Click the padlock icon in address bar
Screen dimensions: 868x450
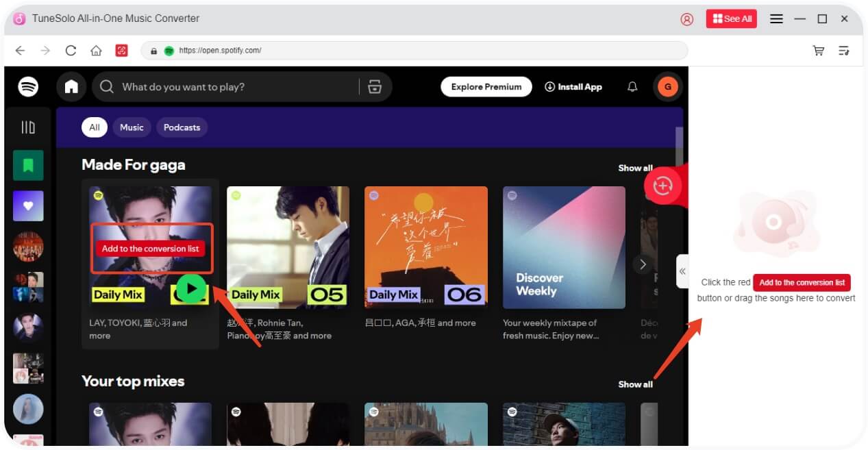coord(154,51)
